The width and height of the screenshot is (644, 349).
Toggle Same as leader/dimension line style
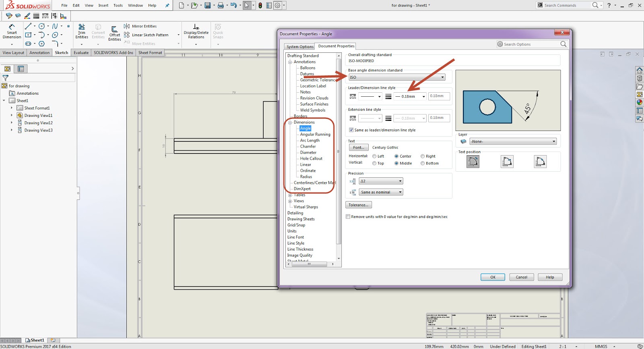coord(351,130)
